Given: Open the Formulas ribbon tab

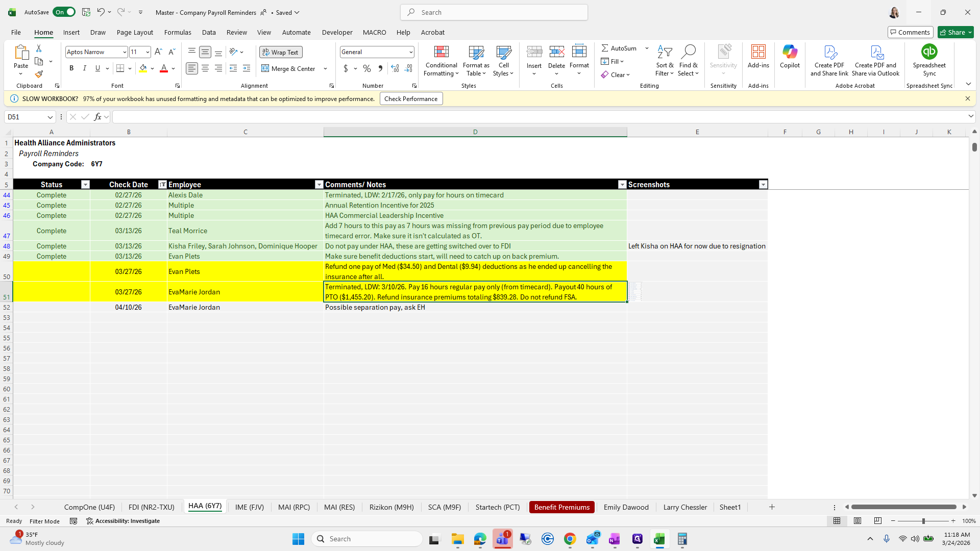Looking at the screenshot, I should tap(178, 32).
